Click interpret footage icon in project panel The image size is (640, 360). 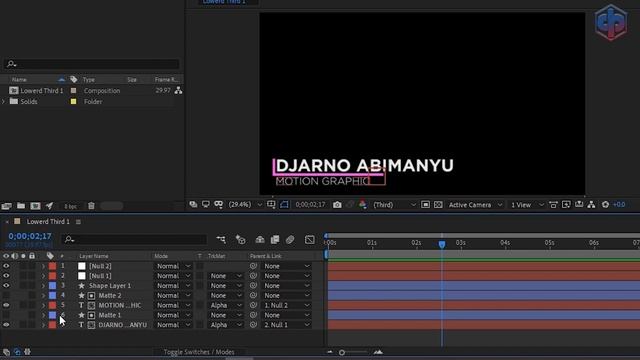[x=6, y=206]
